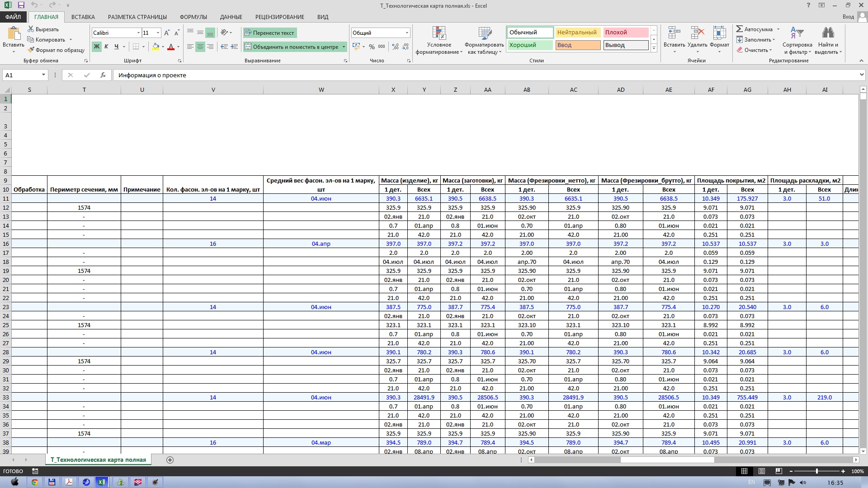
Task: Open Conditional Formatting (Условное форматирование)
Action: 439,40
